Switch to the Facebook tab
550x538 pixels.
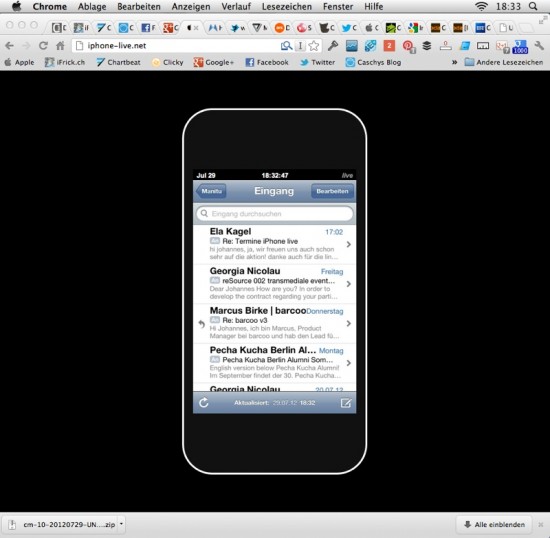click(x=148, y=28)
